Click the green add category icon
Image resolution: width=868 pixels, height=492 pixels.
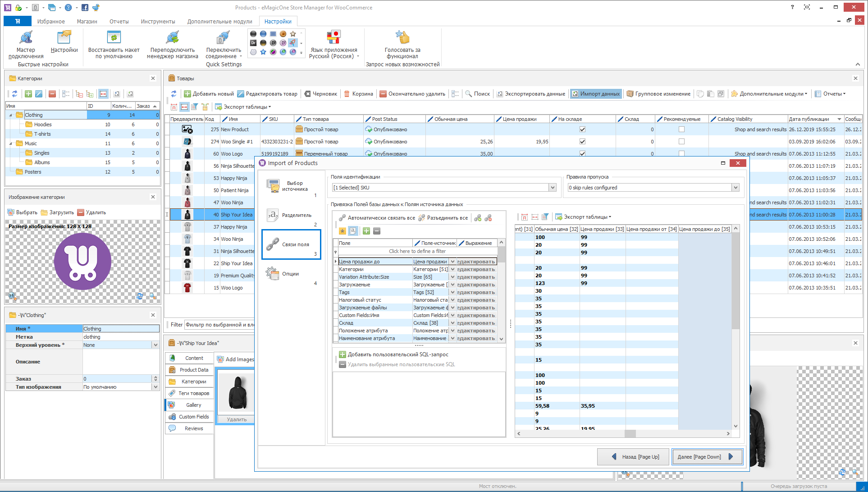click(28, 94)
